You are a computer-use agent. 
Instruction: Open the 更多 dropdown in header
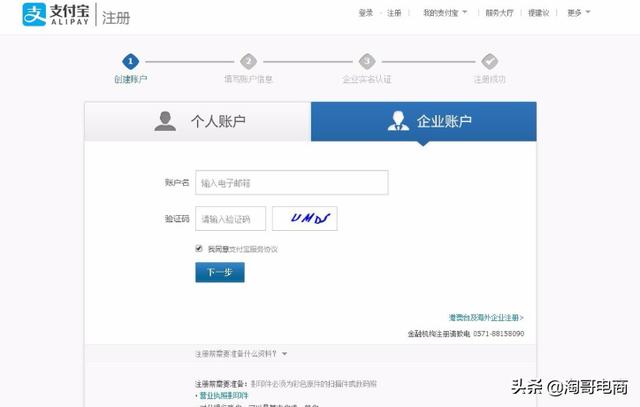pyautogui.click(x=579, y=13)
